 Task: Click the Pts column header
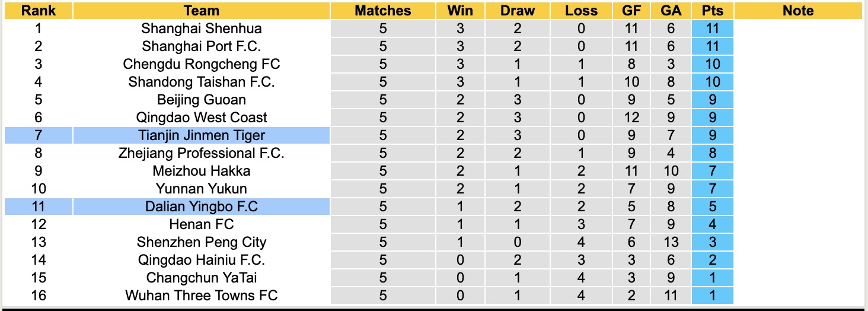(712, 11)
